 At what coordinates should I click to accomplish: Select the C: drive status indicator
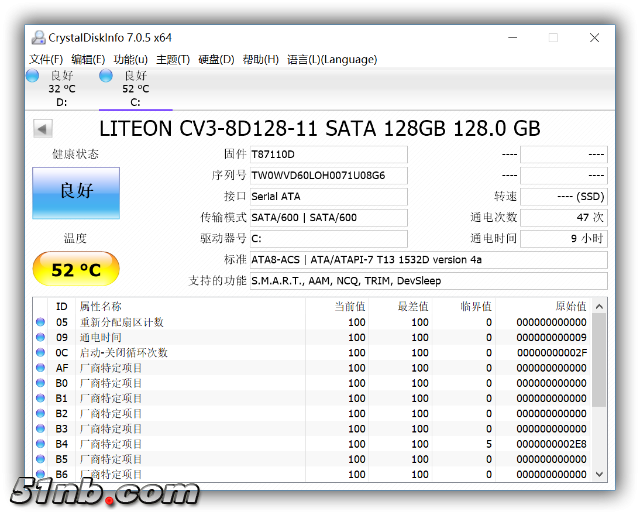(x=135, y=88)
